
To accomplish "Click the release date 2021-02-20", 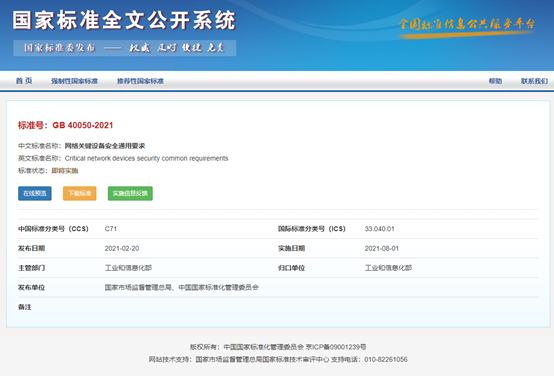I will click(122, 248).
